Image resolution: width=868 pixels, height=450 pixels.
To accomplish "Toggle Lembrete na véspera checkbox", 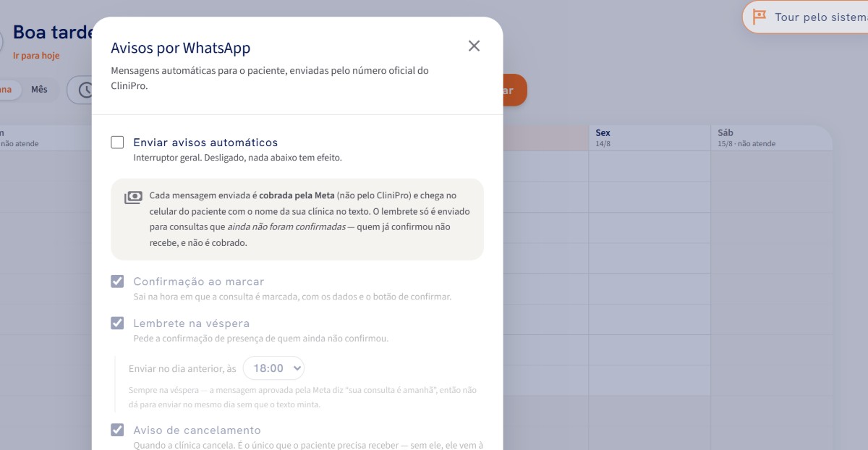I will [x=117, y=323].
